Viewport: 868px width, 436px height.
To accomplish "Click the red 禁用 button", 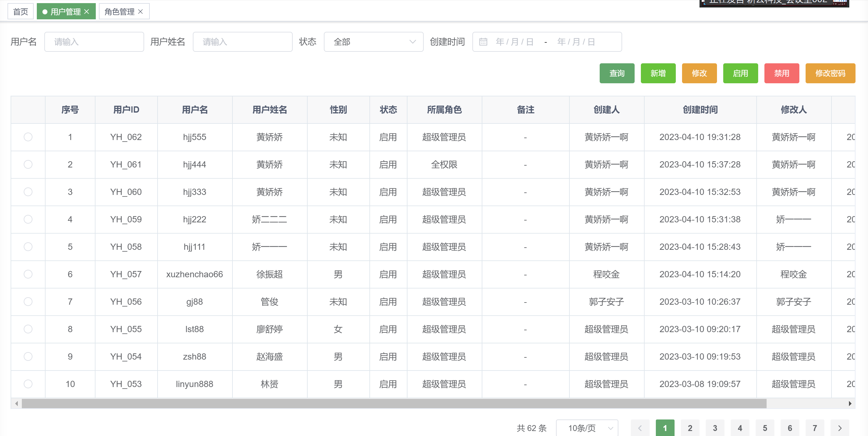I will click(x=782, y=73).
